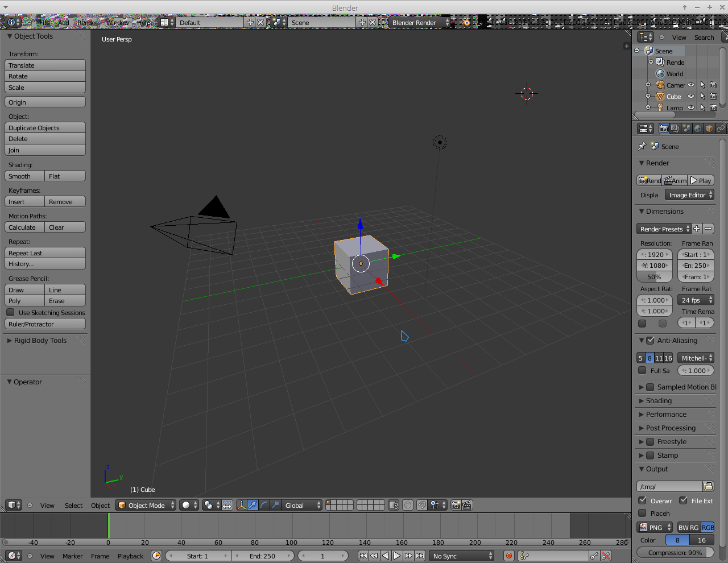Pin the Scene properties context
Screen dimensions: 728x563
pos(642,146)
